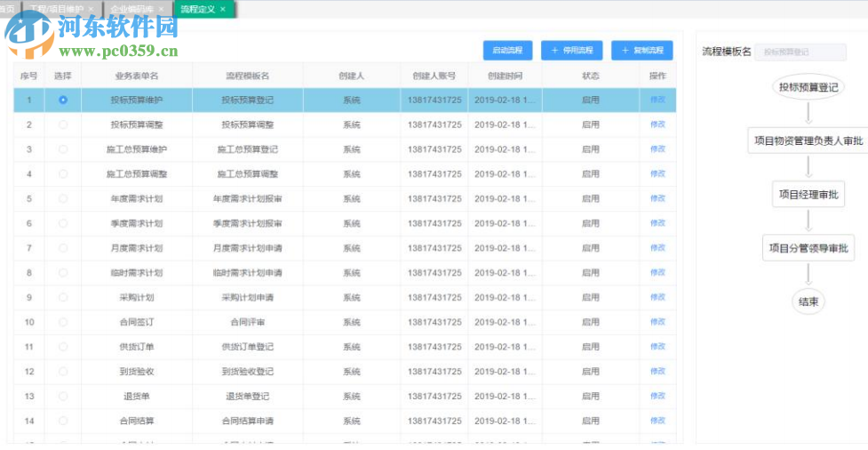The width and height of the screenshot is (868, 450).
Task: Click the 状态 column header
Action: (x=590, y=76)
